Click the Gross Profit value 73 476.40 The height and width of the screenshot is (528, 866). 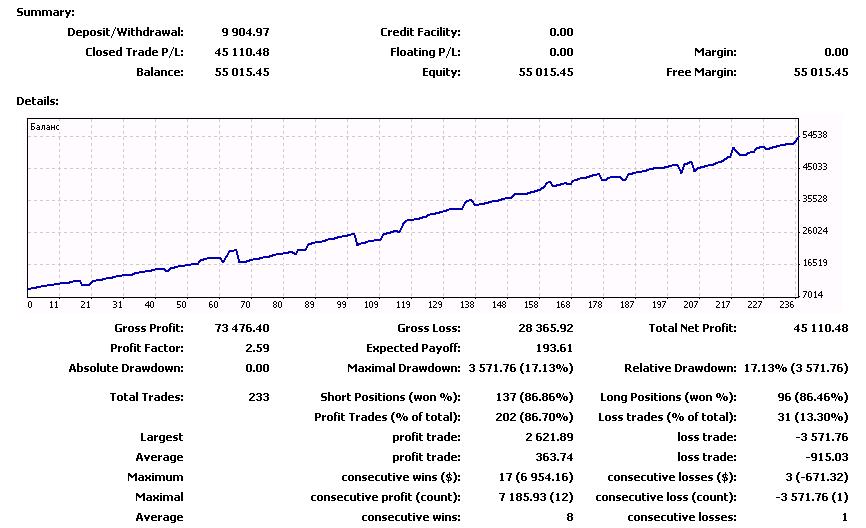(242, 328)
